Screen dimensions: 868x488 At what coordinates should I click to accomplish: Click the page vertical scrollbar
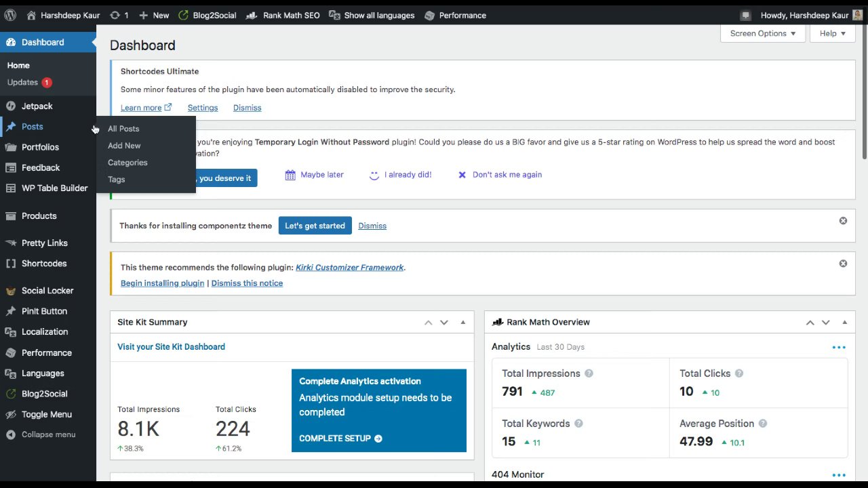click(864, 91)
